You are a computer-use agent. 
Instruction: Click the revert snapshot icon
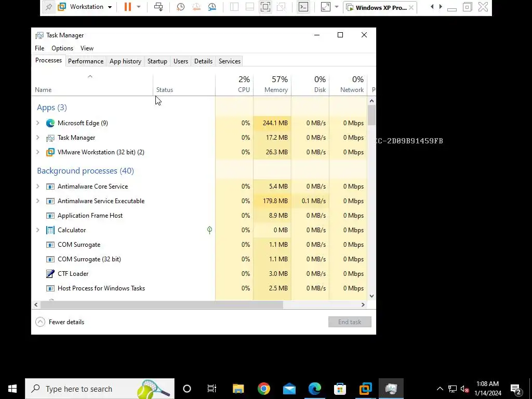coord(196,7)
